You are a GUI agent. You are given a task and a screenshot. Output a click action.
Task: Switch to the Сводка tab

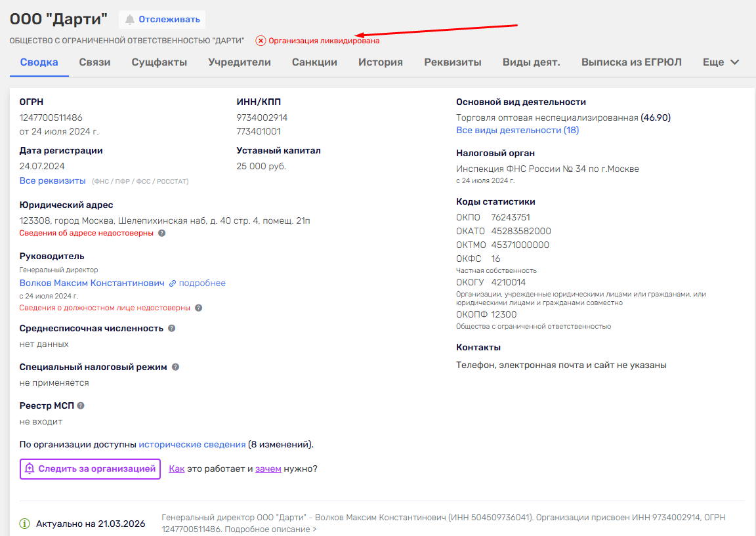[39, 62]
